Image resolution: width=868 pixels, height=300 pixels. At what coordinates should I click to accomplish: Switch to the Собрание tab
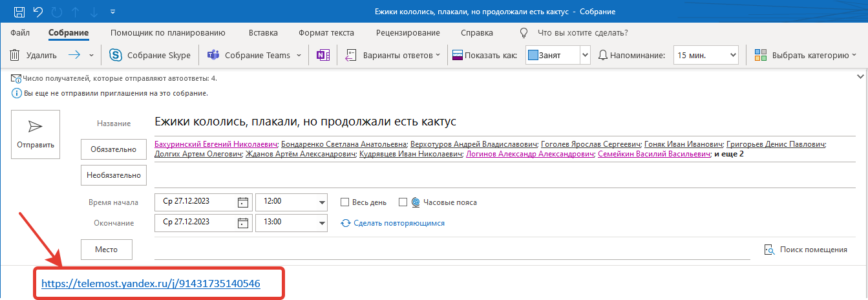click(69, 32)
